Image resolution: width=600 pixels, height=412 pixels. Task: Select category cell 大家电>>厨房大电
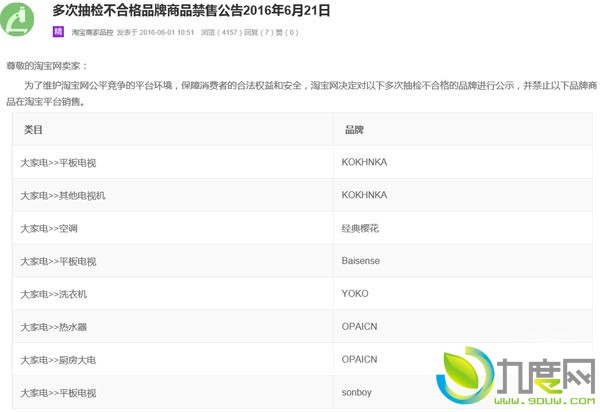click(58, 360)
